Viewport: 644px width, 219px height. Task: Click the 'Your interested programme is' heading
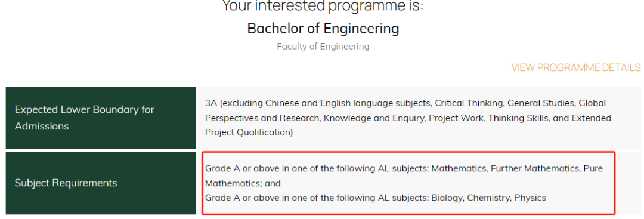[x=323, y=6]
